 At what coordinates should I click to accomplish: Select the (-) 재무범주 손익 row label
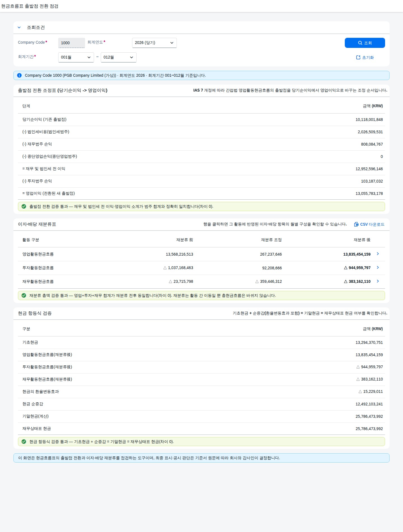click(37, 144)
